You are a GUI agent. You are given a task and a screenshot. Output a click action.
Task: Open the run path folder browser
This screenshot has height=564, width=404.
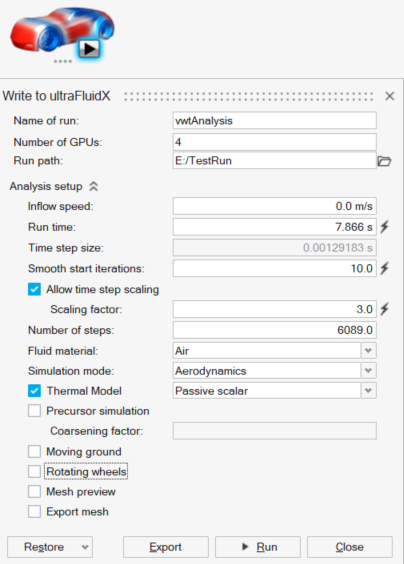click(x=384, y=161)
